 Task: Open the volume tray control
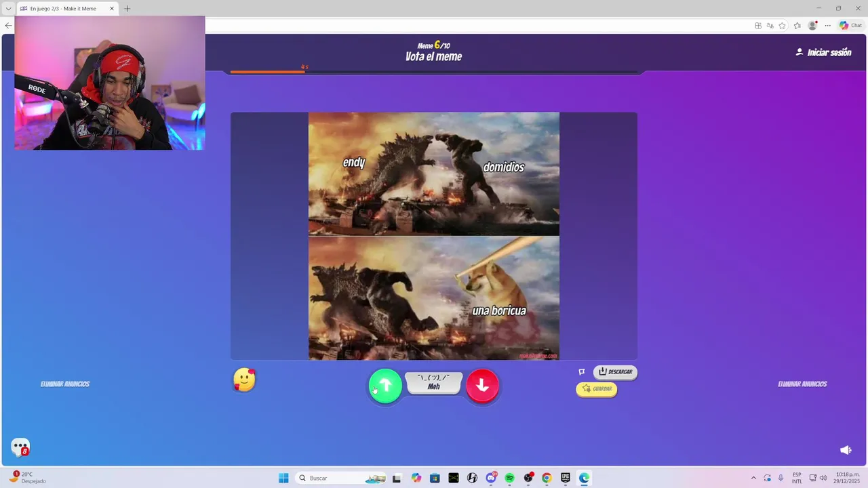coord(823,478)
